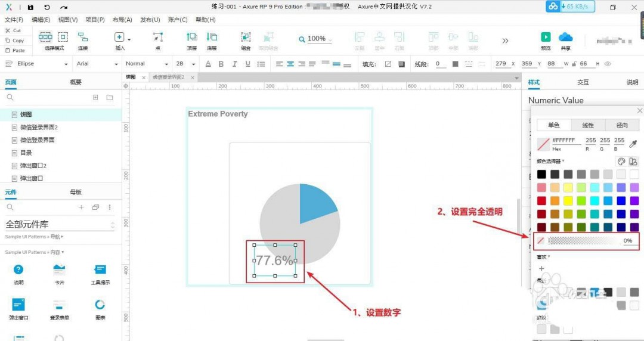
Task: Align text left
Action: (x=279, y=64)
